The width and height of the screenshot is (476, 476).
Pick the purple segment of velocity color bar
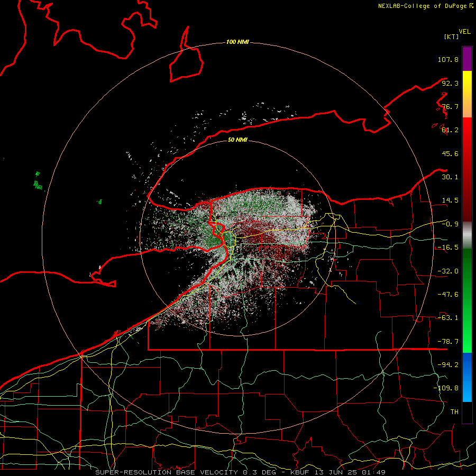coord(467,59)
